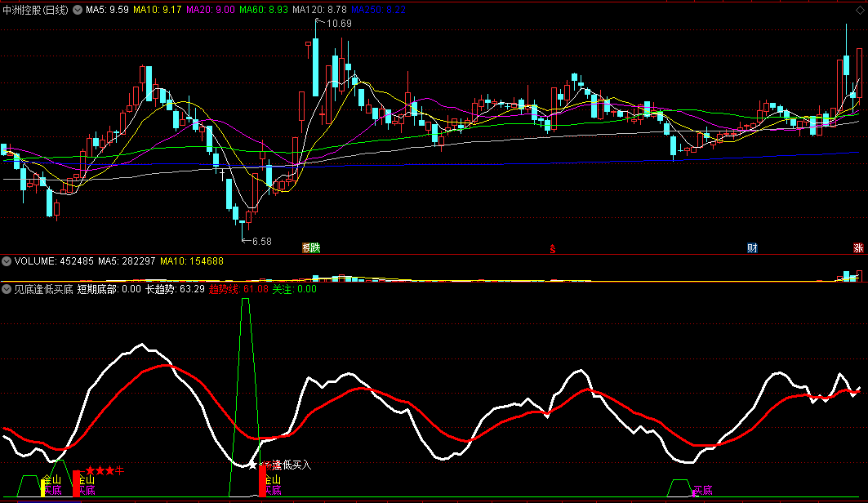Click the 长趋势: 63.29 value
The height and width of the screenshot is (503, 868).
(x=175, y=289)
